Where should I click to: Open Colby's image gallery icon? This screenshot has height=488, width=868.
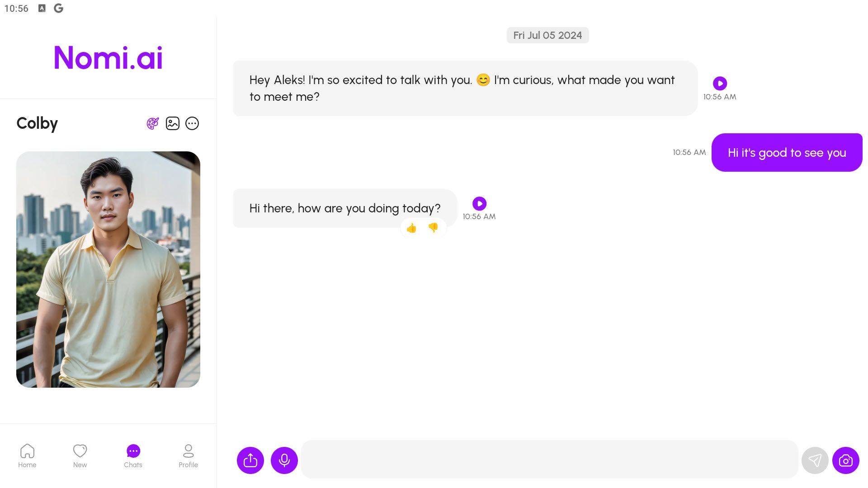(x=173, y=123)
